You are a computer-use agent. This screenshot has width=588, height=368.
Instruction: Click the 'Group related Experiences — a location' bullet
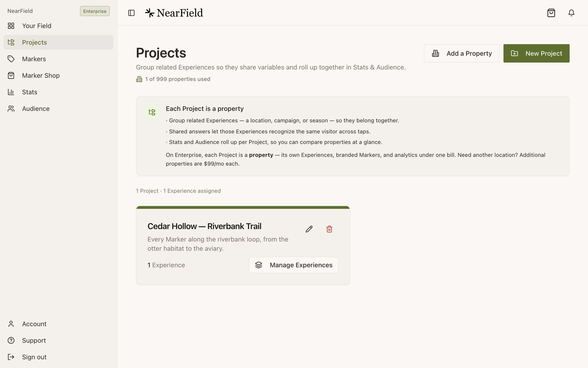[x=282, y=121]
